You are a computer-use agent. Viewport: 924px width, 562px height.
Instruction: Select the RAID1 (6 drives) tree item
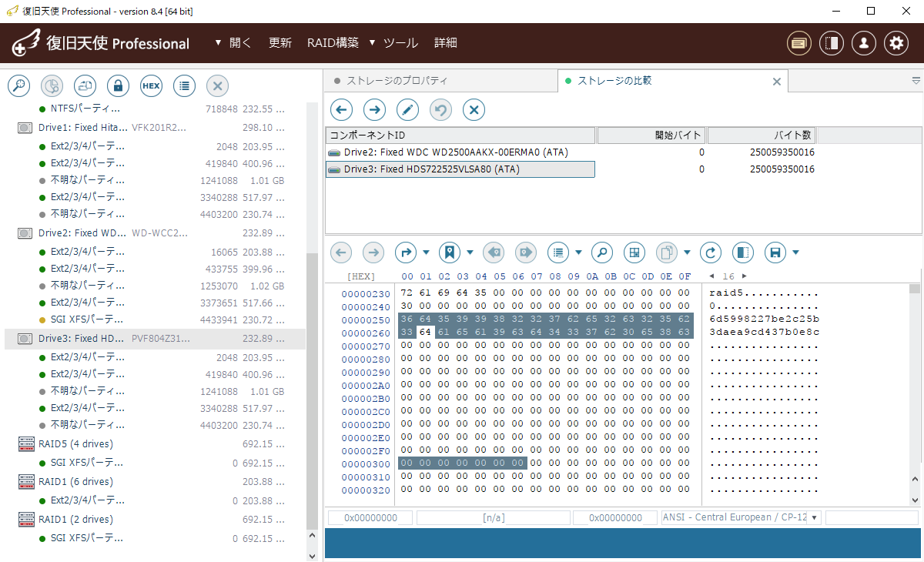[155, 481]
